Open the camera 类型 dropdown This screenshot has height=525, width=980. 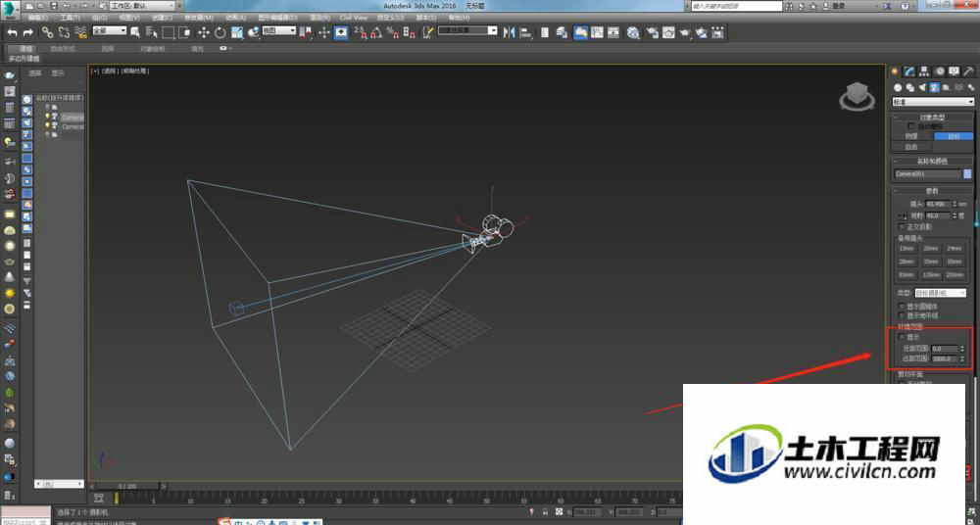[941, 293]
